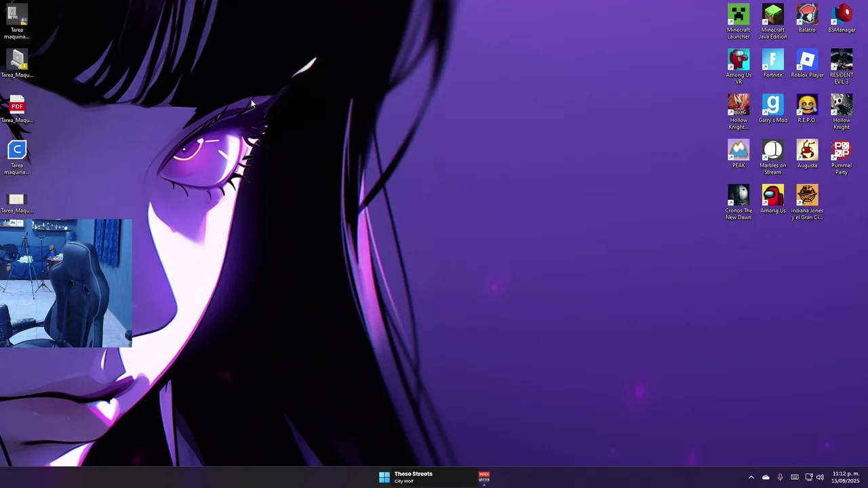Select the BSManager desktop icon

842,18
